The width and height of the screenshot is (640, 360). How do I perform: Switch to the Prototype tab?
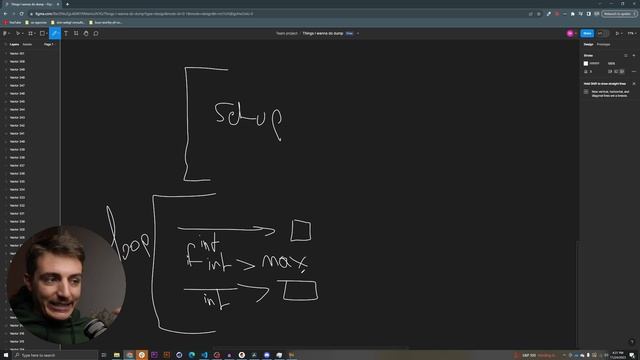[603, 44]
